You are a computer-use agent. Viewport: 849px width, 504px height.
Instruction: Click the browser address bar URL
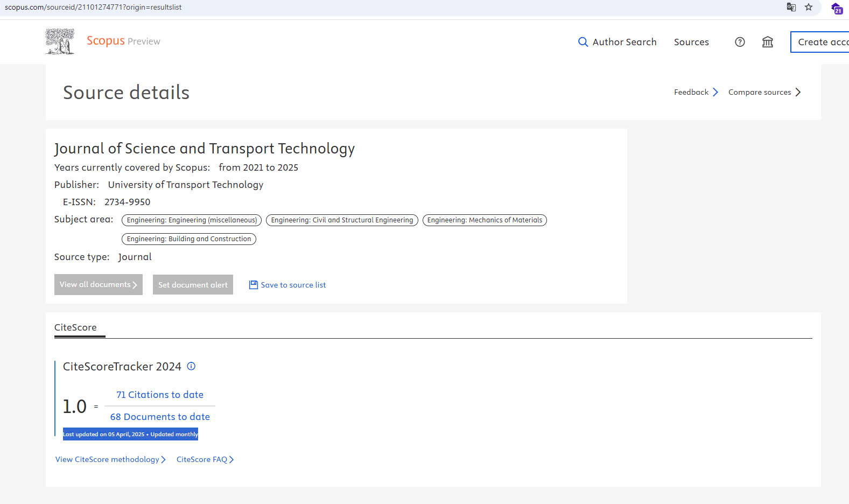pyautogui.click(x=93, y=7)
